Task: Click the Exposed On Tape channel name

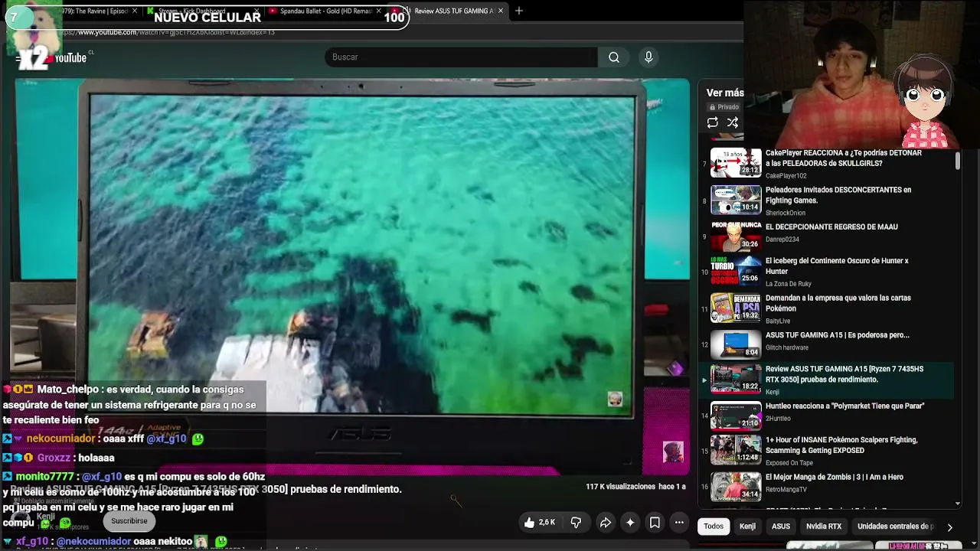Action: [789, 463]
